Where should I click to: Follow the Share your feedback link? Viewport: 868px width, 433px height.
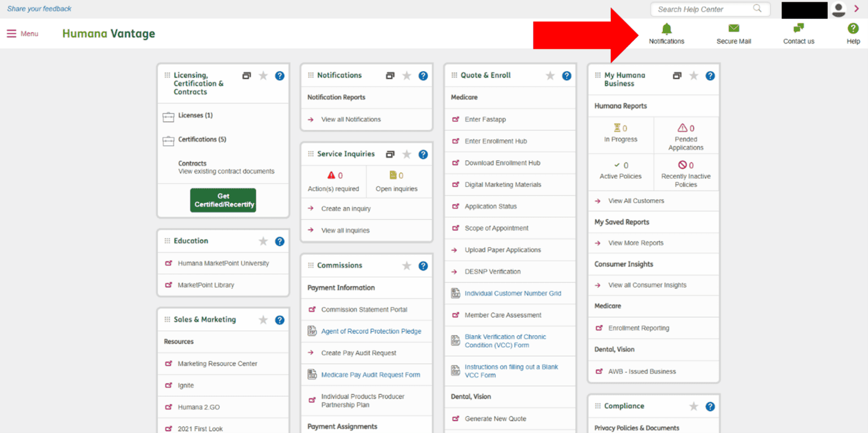coord(38,8)
